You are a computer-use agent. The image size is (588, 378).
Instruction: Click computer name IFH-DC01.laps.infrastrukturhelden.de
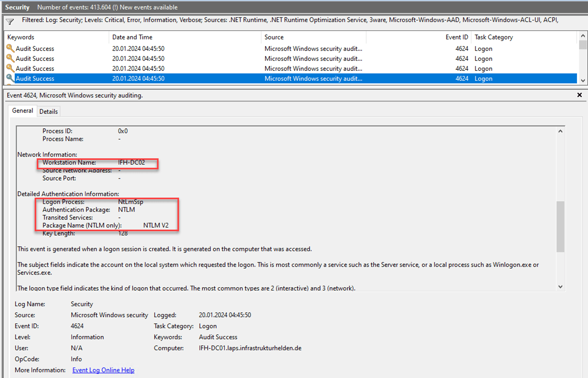pos(250,348)
